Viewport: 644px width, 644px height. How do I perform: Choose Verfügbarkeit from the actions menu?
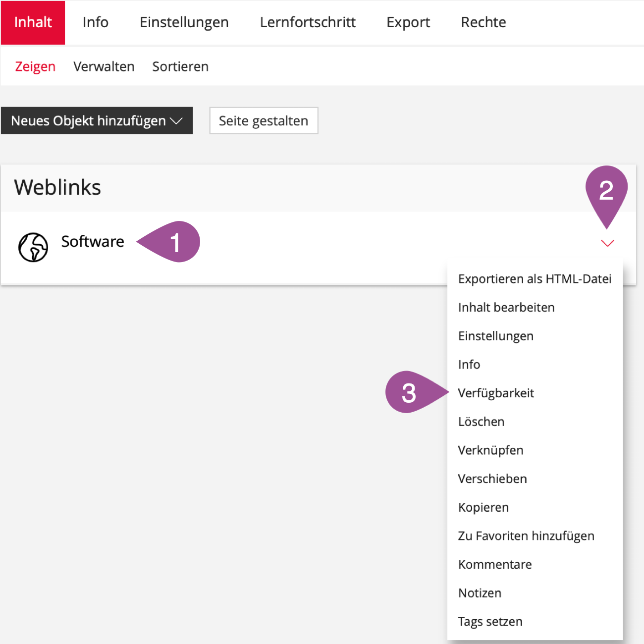[x=496, y=393]
